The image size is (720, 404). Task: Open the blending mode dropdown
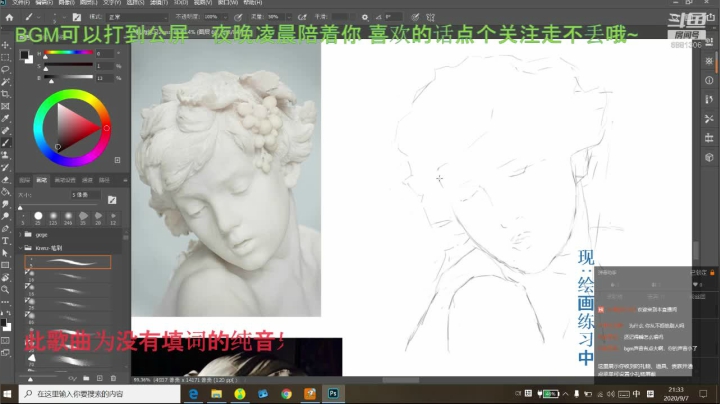(137, 17)
